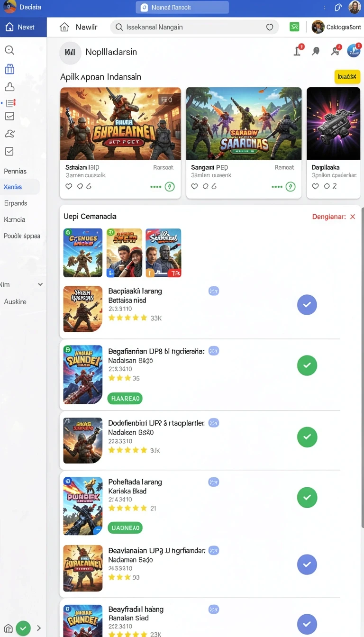Open the Sraiam PEP game banner thumbnail
The height and width of the screenshot is (637, 364).
(120, 124)
